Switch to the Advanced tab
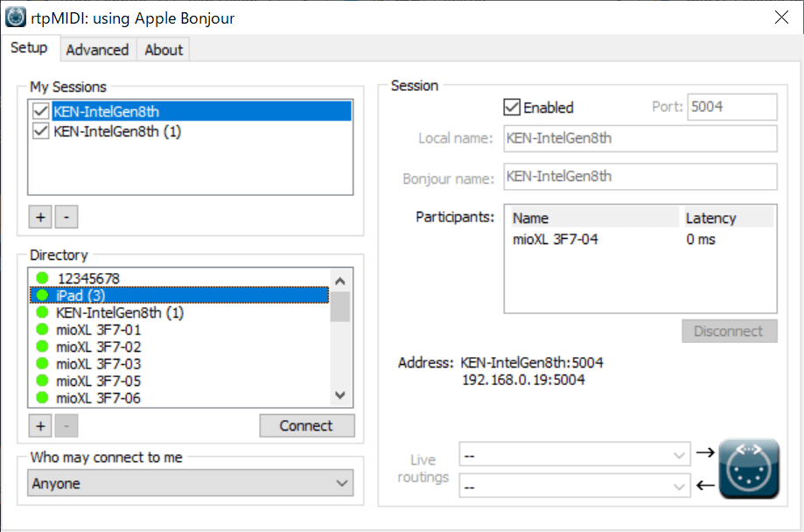The image size is (804, 532). click(x=97, y=50)
